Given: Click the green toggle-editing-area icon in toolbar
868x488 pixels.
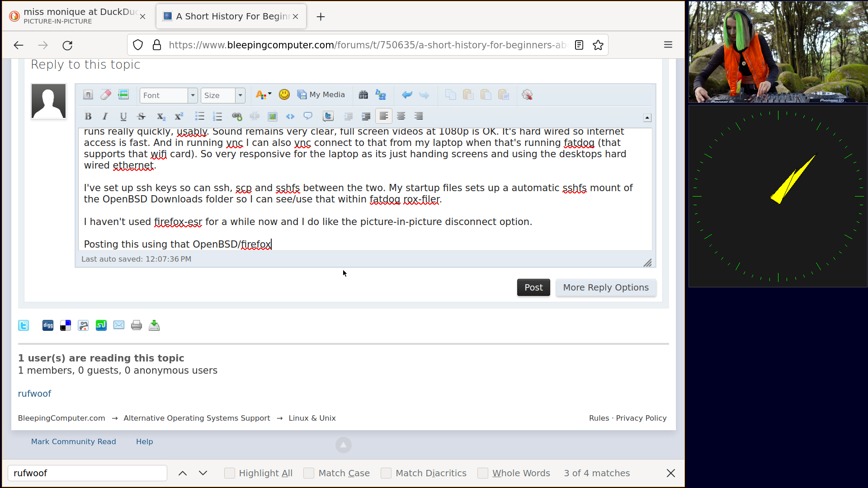Looking at the screenshot, I should pos(123,94).
